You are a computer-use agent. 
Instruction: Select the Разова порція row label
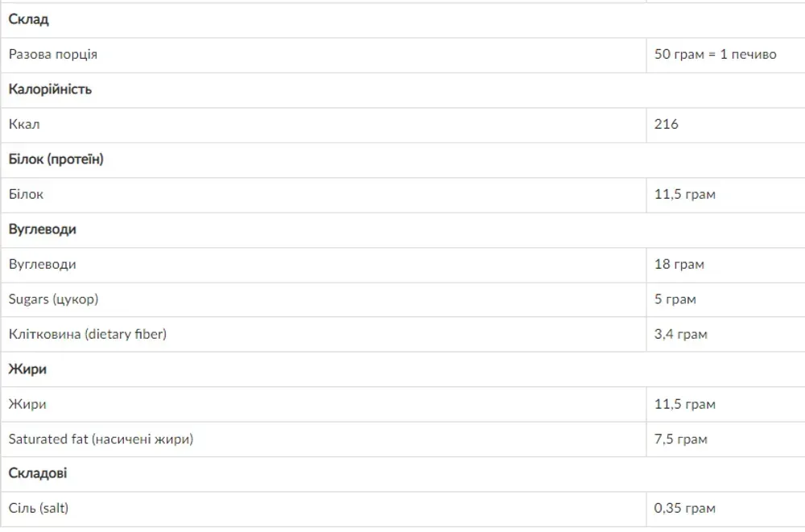pyautogui.click(x=53, y=55)
